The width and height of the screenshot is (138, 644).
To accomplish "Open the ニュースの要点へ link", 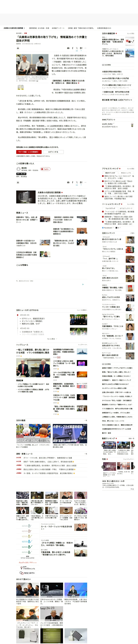I will [82, 310].
